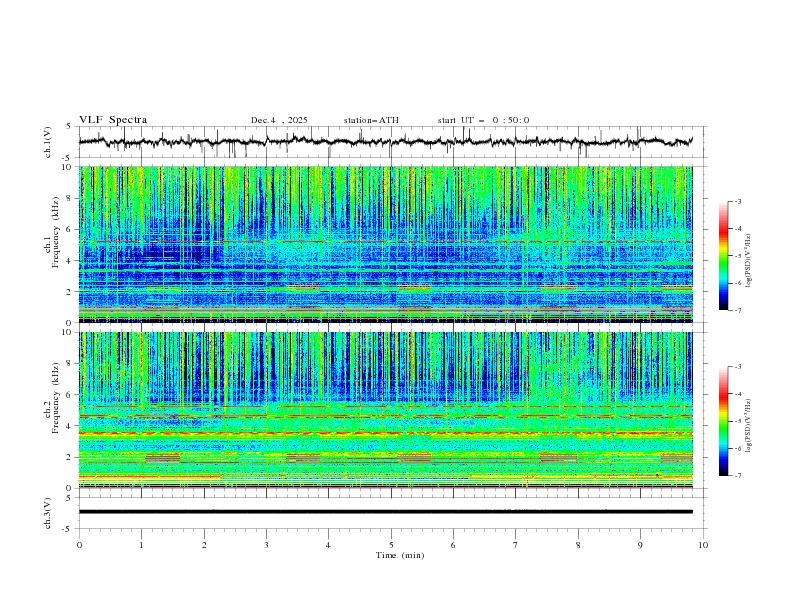The height and width of the screenshot is (612, 792).
Task: Click time axis tick label "4"
Action: [328, 545]
